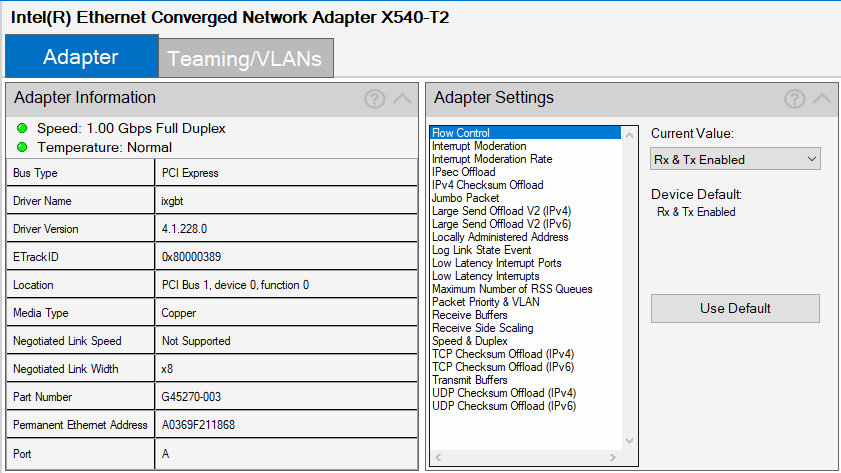
Task: Open the Current Value dropdown
Action: point(735,159)
